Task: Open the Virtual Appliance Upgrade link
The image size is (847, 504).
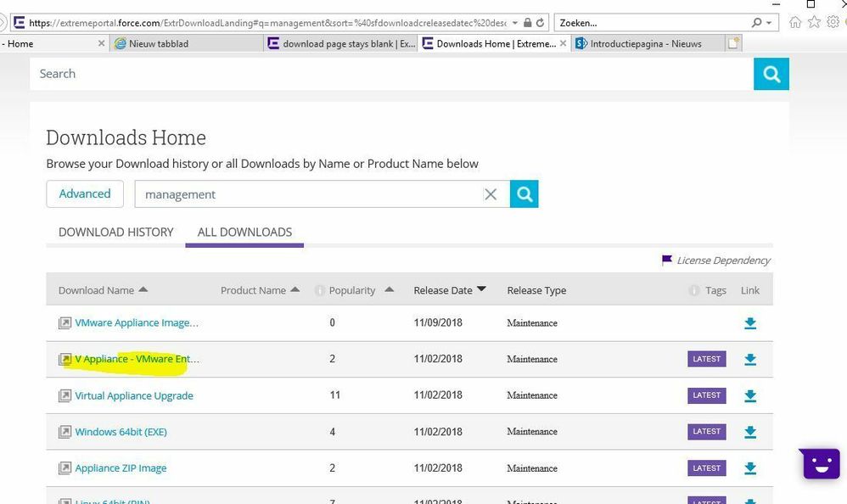Action: [x=134, y=395]
